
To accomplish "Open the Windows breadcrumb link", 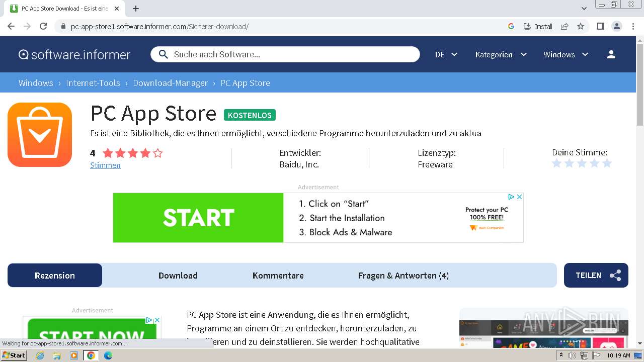I will pos(36,83).
